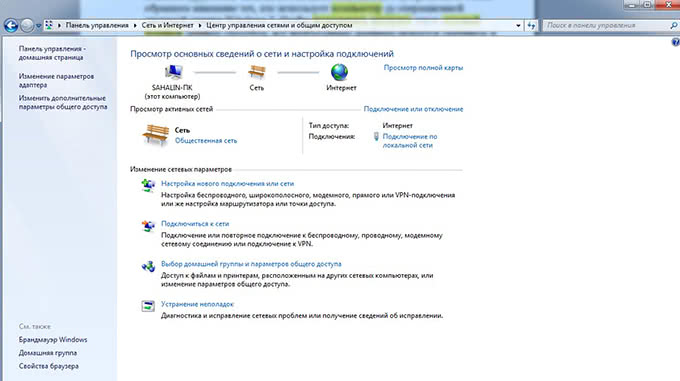The height and width of the screenshot is (381, 680).
Task: Open Просмотр полной карты link
Action: click(423, 68)
